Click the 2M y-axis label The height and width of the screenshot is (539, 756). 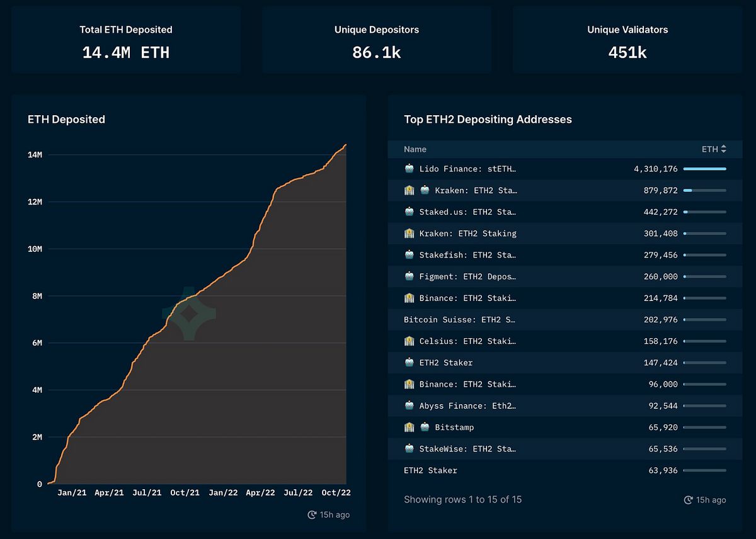[x=37, y=437]
